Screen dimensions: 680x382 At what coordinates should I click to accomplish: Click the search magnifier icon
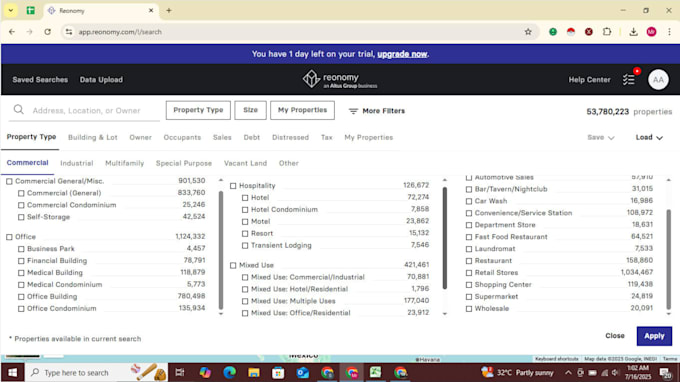point(19,110)
